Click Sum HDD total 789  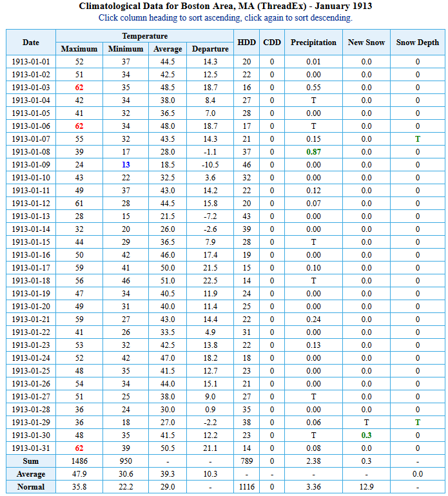(x=247, y=461)
